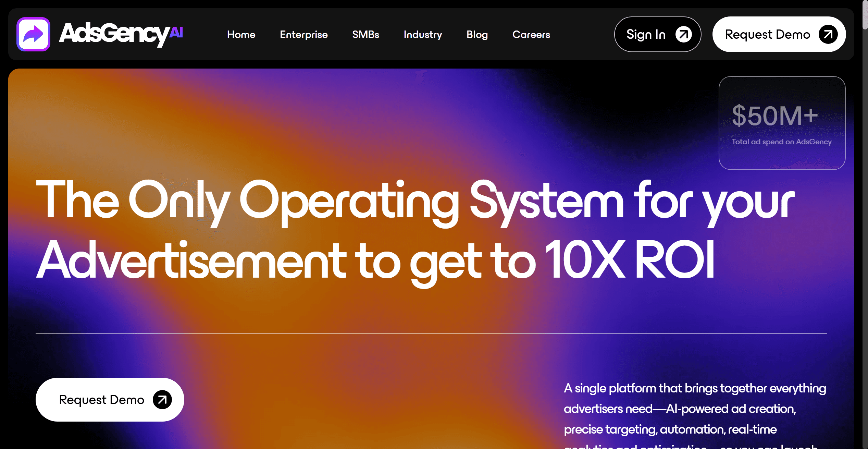Screen dimensions: 868x449
Task: Click the purple superscript AI in logo
Action: point(176,32)
